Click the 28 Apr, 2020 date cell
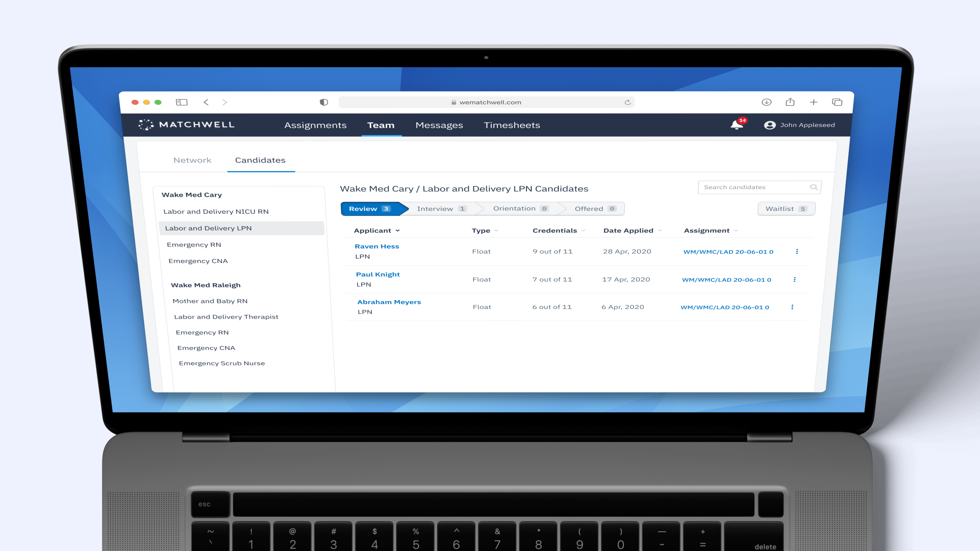The image size is (980, 551). (x=627, y=251)
